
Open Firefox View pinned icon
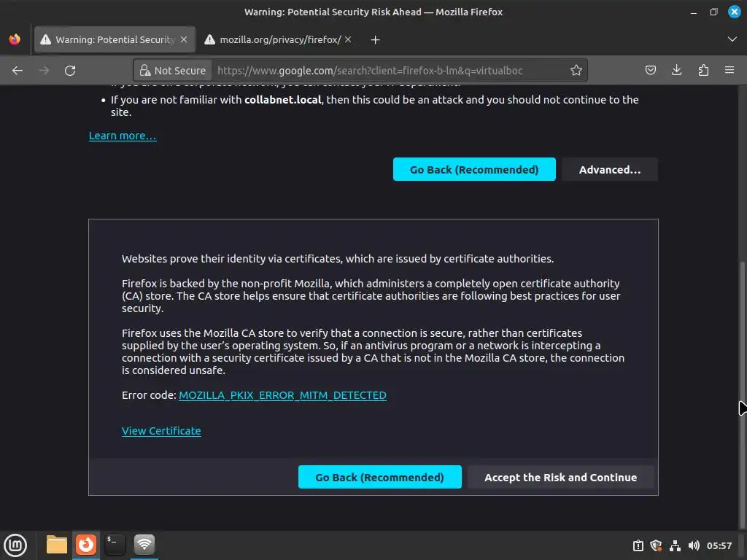[x=15, y=39]
